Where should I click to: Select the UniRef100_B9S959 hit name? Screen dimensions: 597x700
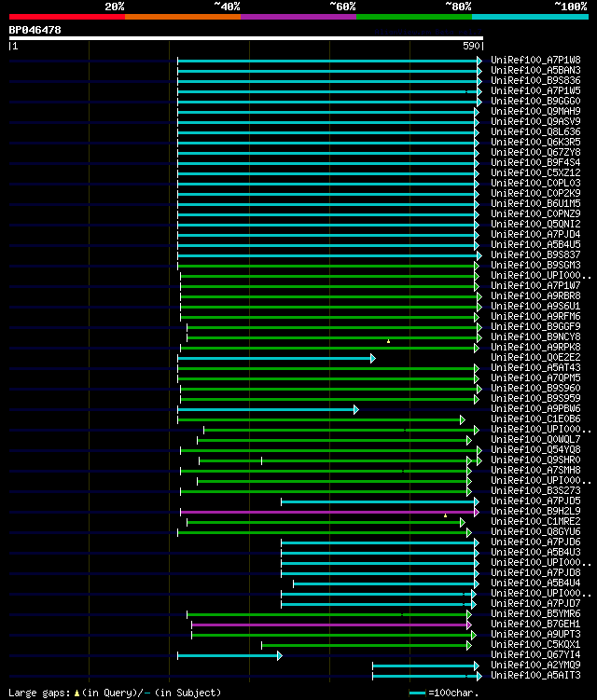pos(535,399)
